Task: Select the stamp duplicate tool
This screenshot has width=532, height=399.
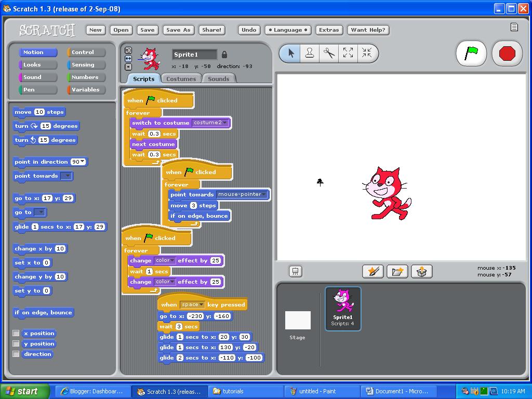Action: click(x=310, y=54)
